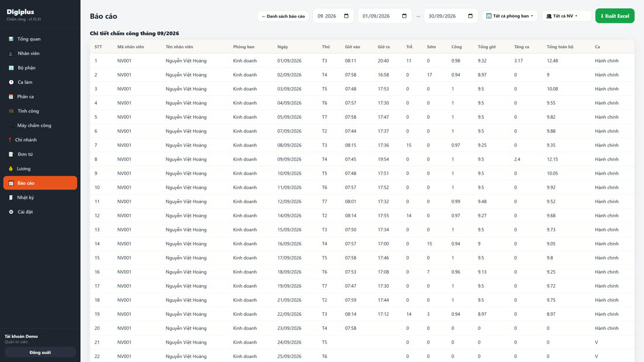
Task: Click the Chi nhánh pin icon
Action: 10,140
